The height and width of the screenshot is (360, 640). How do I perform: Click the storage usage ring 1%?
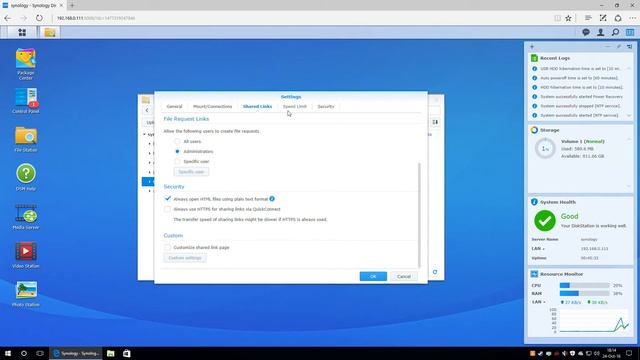[545, 149]
